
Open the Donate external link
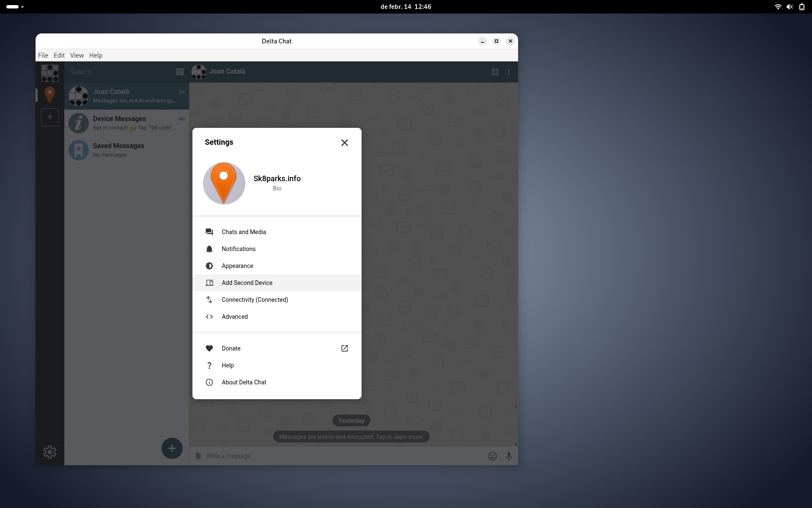(x=344, y=348)
